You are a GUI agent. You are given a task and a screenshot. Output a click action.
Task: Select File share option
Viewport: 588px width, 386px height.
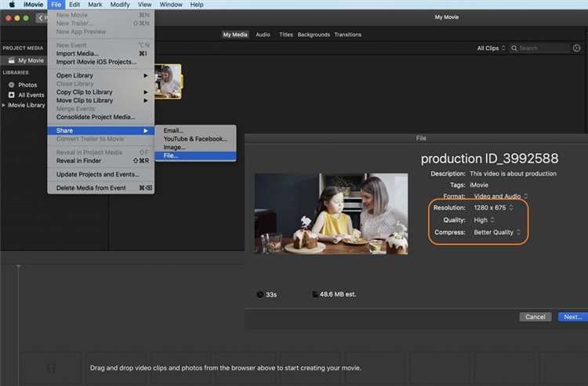point(195,155)
